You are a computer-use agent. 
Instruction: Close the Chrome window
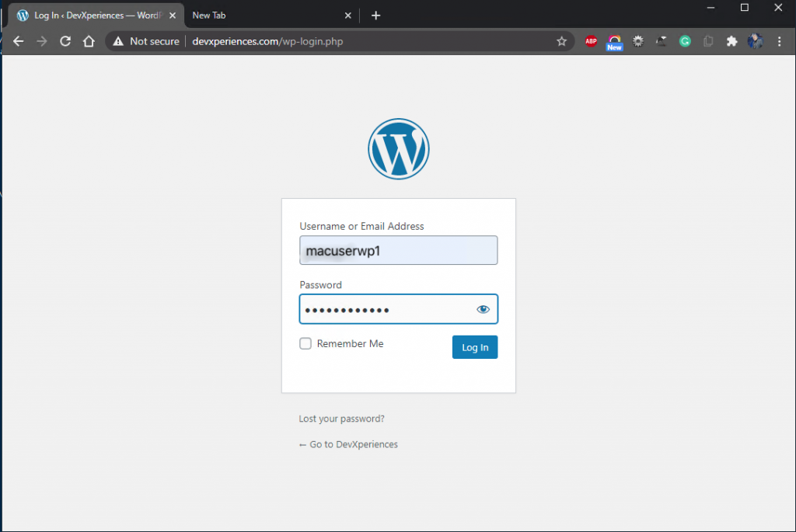pyautogui.click(x=777, y=8)
